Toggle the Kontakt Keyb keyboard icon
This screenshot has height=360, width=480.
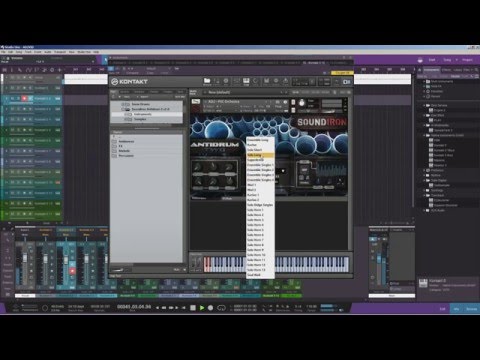[x=246, y=81]
